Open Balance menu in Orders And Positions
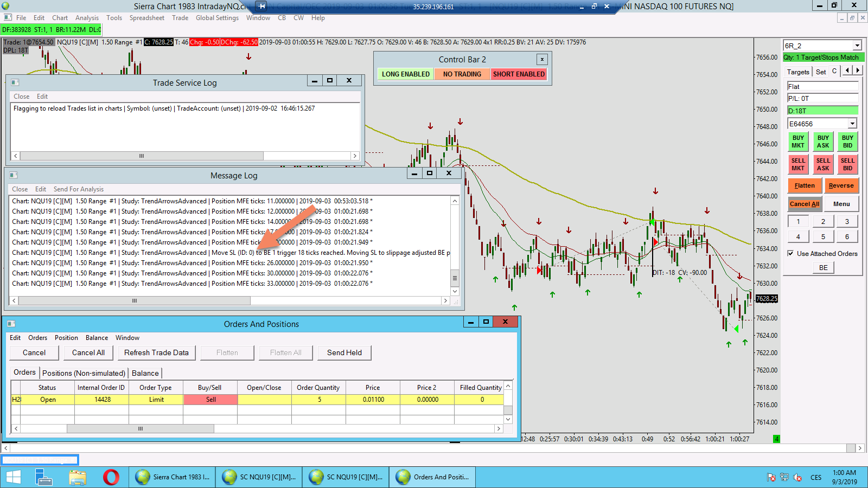Screen dimensions: 868x488 [97, 338]
